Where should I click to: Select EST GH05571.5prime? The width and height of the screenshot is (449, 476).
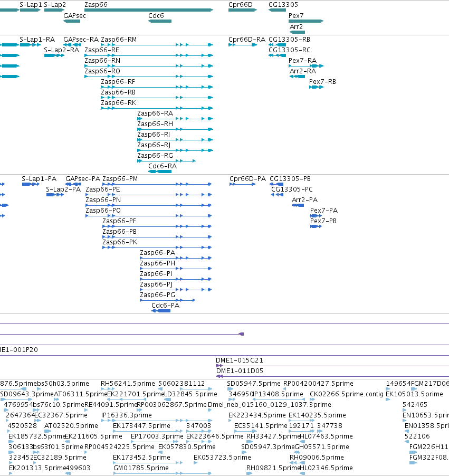point(322,447)
